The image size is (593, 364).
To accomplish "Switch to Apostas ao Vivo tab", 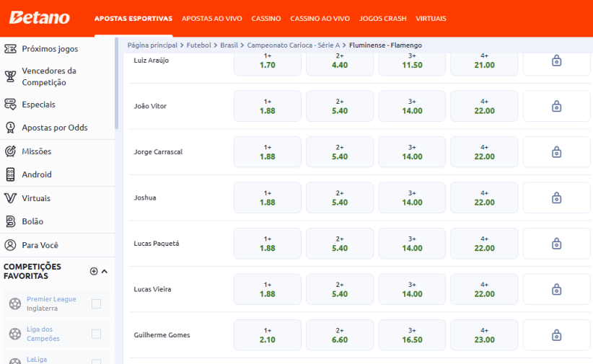I will [x=211, y=18].
